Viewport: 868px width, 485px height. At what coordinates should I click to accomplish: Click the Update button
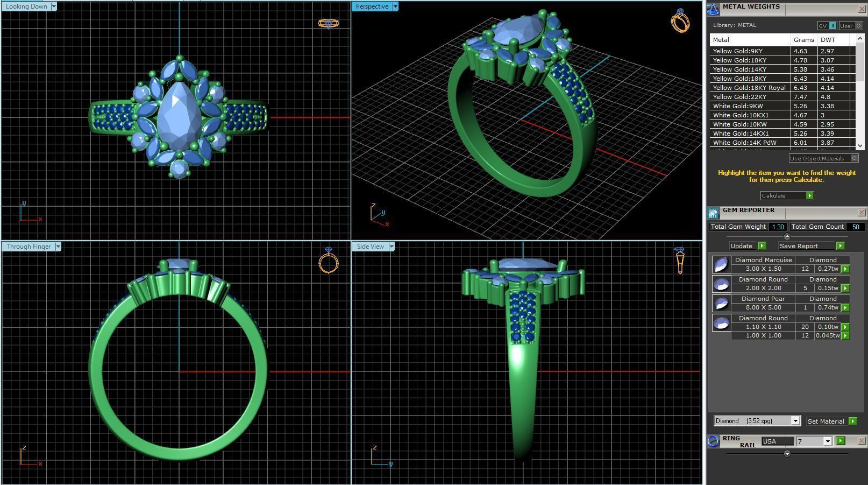(747, 245)
